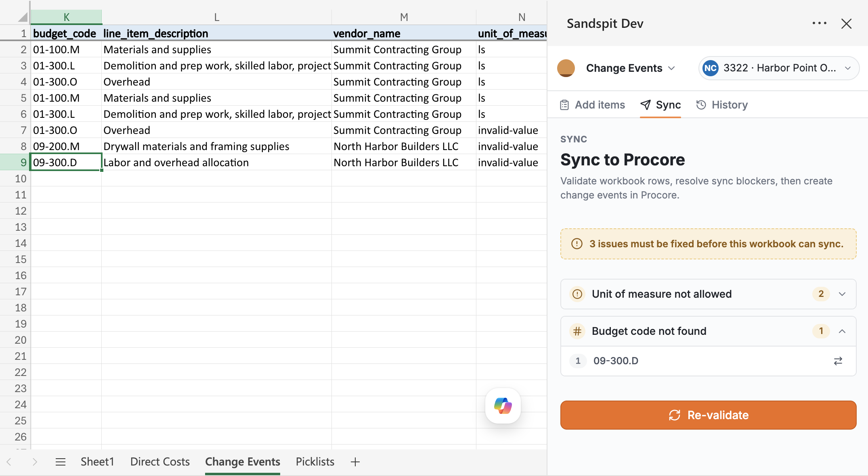Click Drywall materials and framing supplies cell

point(216,146)
